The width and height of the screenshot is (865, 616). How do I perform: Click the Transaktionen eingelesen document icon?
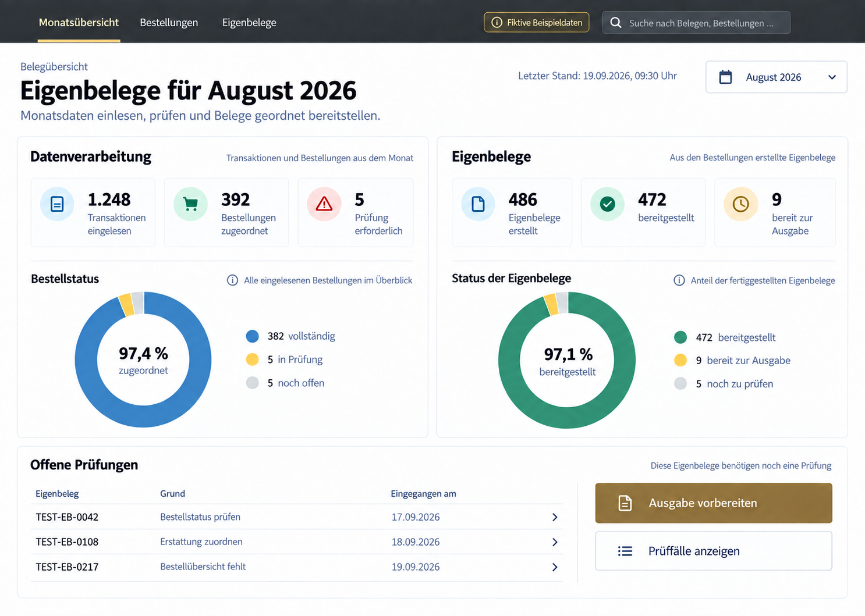click(x=57, y=204)
